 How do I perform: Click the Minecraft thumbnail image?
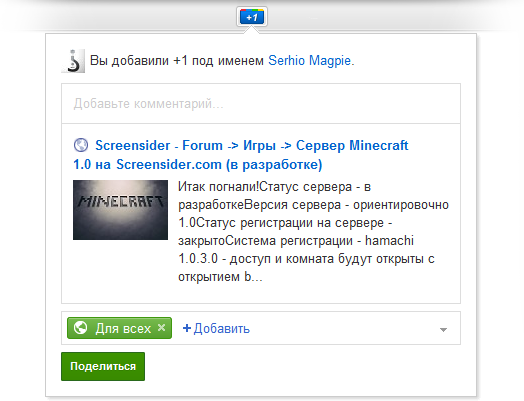coord(120,210)
